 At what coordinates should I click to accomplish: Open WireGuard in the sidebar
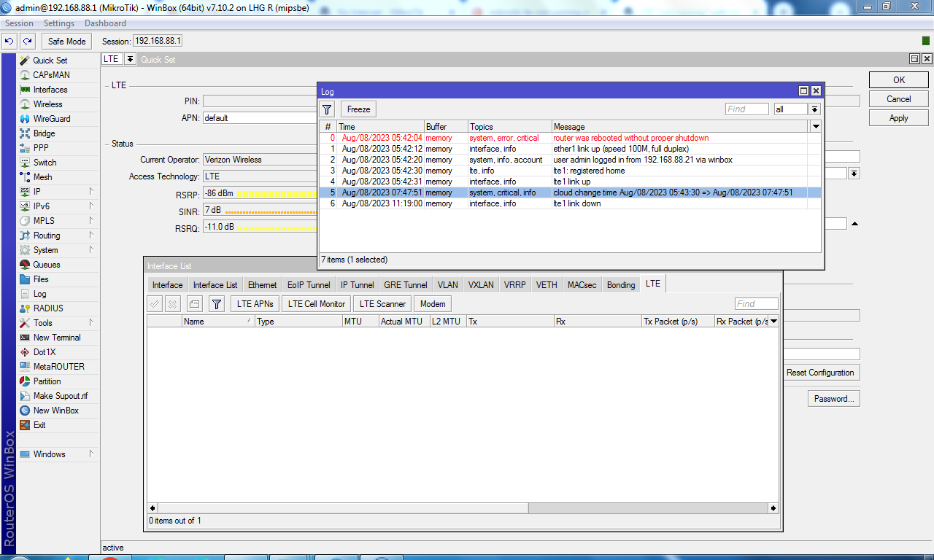click(x=52, y=119)
